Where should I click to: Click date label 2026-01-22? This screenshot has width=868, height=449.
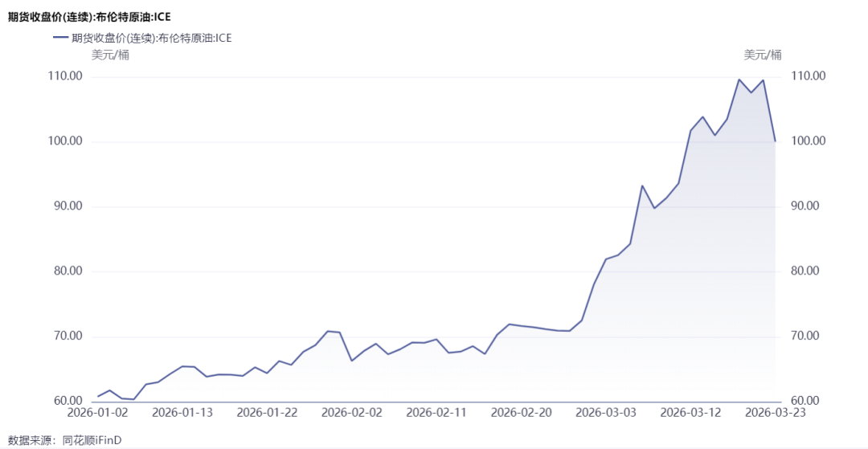click(x=268, y=413)
